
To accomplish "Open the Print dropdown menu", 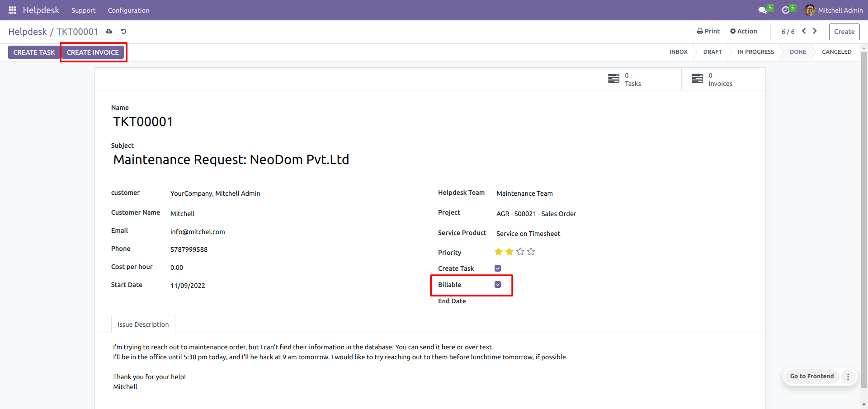I will pos(708,31).
